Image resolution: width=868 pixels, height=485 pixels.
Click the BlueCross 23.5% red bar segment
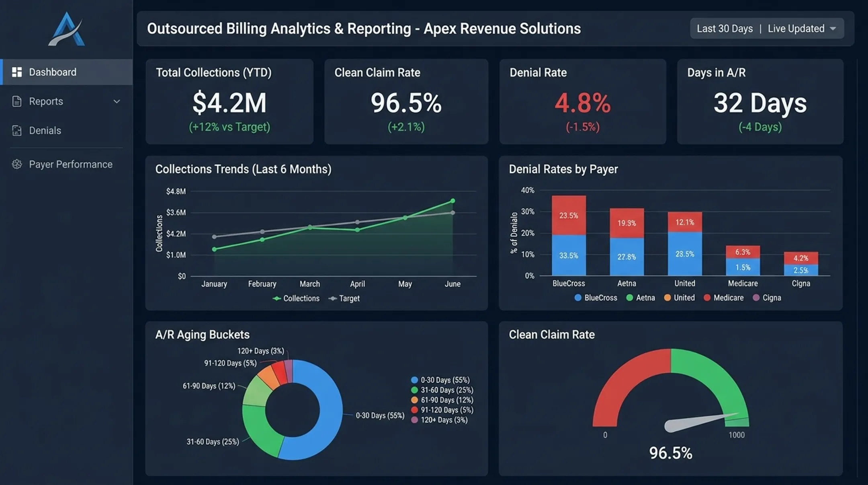[x=569, y=215]
